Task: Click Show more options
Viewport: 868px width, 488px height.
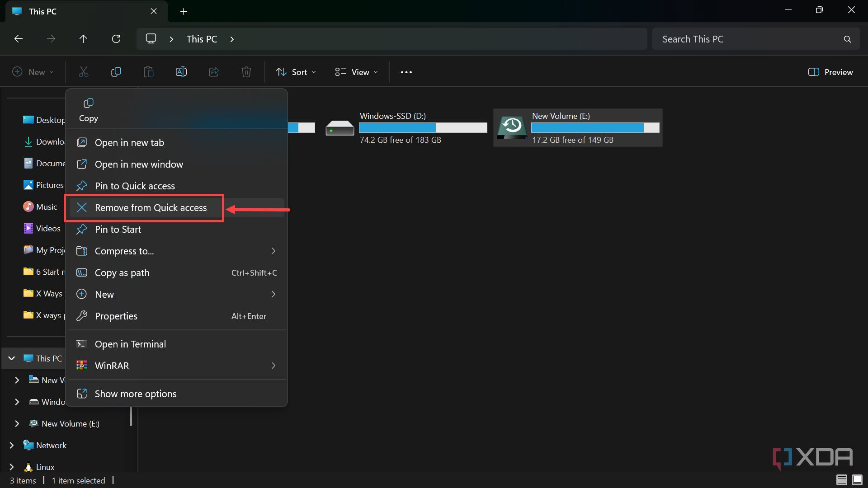Action: 135,394
